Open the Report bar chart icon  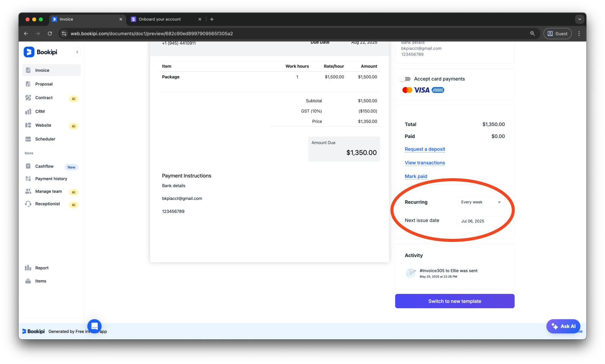pyautogui.click(x=28, y=268)
